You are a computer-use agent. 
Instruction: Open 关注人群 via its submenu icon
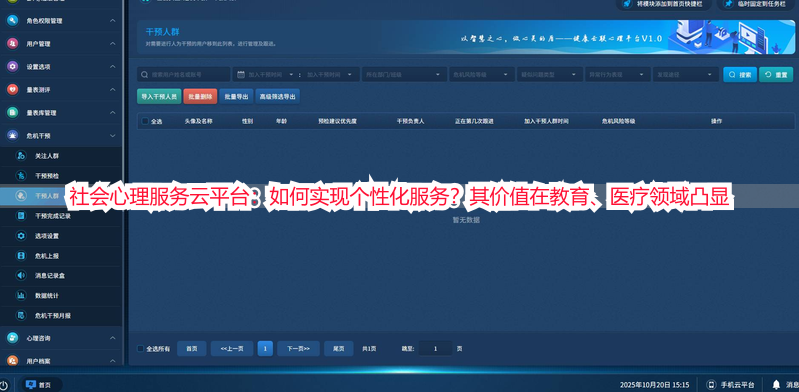coord(21,156)
